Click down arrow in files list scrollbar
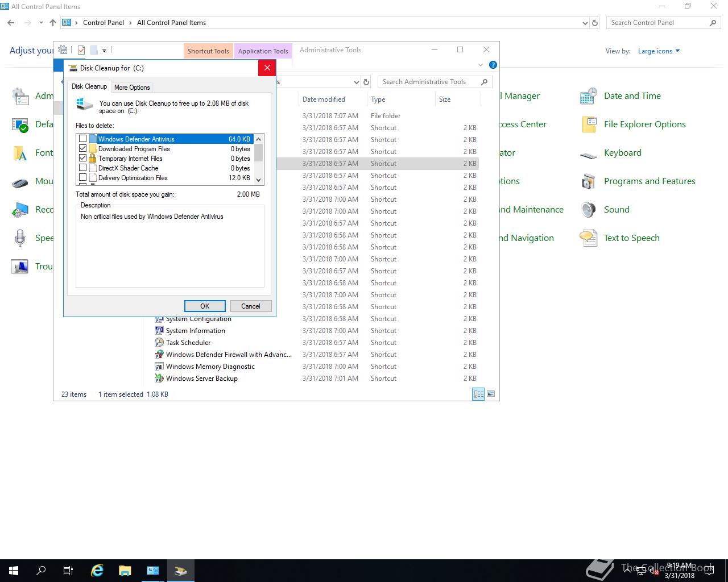 tap(259, 180)
